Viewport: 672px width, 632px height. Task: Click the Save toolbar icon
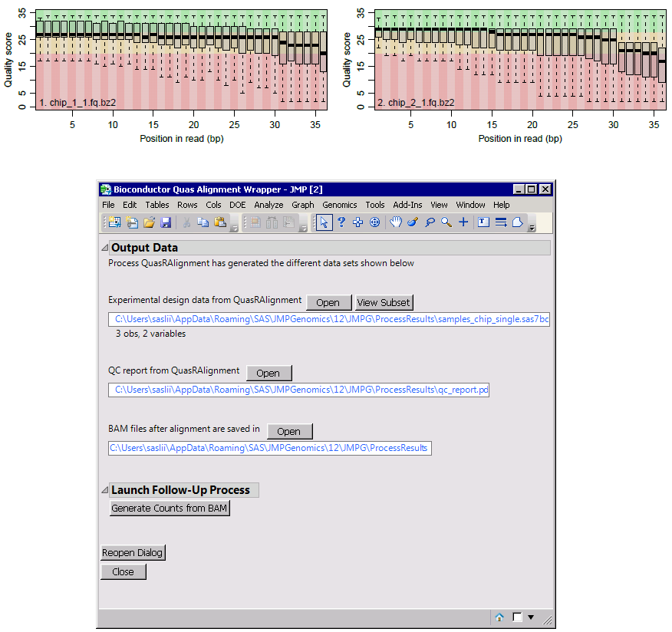coord(166,222)
